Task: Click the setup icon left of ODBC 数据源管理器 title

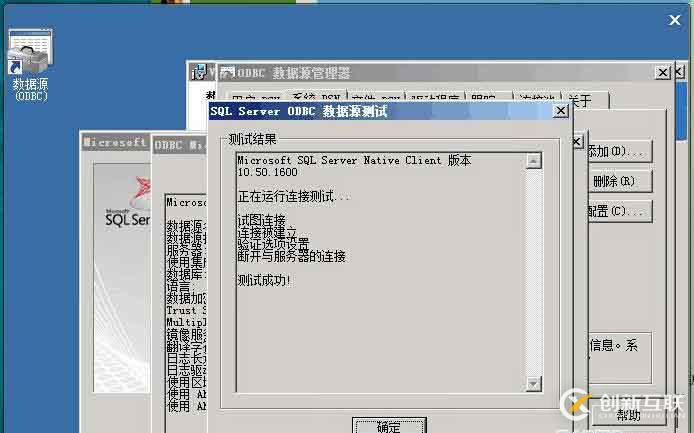Action: pyautogui.click(x=200, y=72)
